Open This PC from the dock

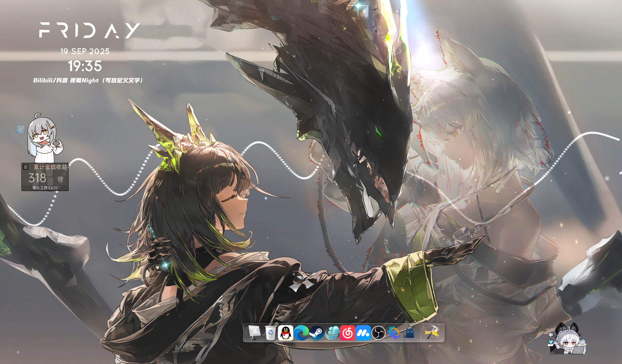tap(254, 332)
